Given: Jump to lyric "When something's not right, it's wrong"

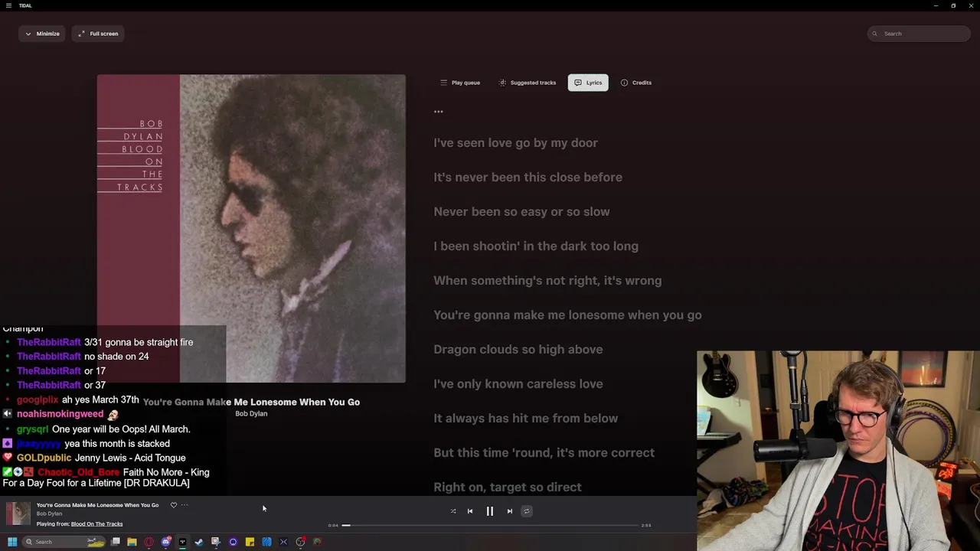Looking at the screenshot, I should [547, 281].
